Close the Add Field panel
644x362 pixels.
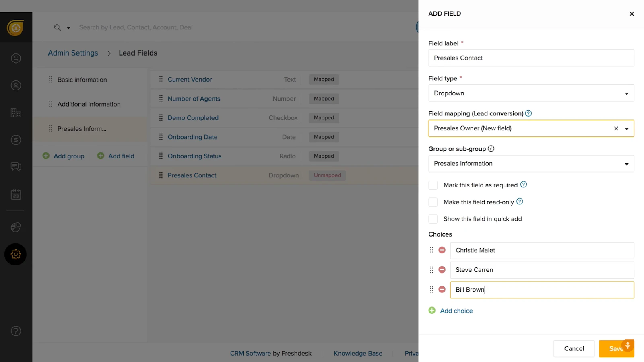[632, 14]
